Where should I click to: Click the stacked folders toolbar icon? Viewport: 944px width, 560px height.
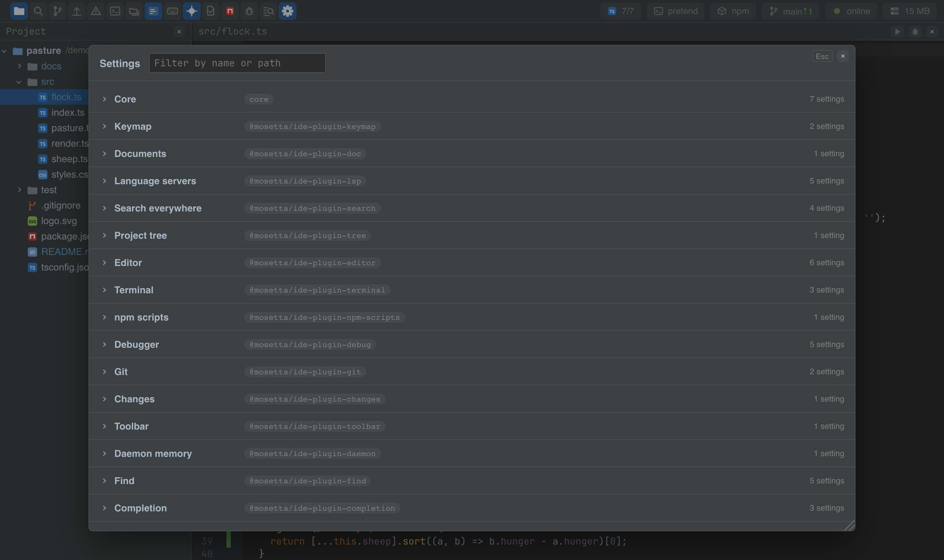coord(134,11)
